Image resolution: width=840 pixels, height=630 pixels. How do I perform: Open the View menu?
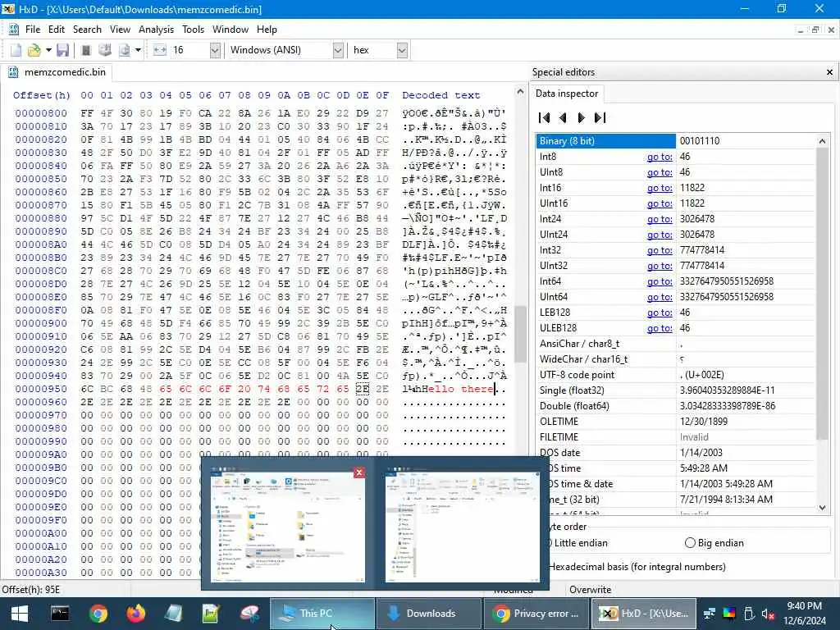(x=120, y=30)
